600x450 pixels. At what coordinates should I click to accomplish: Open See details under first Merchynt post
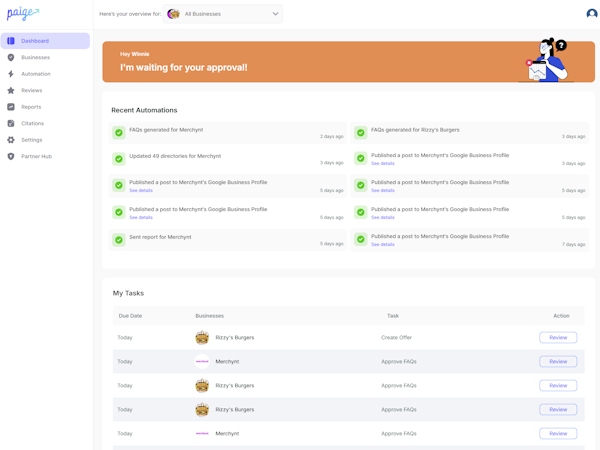[x=141, y=190]
